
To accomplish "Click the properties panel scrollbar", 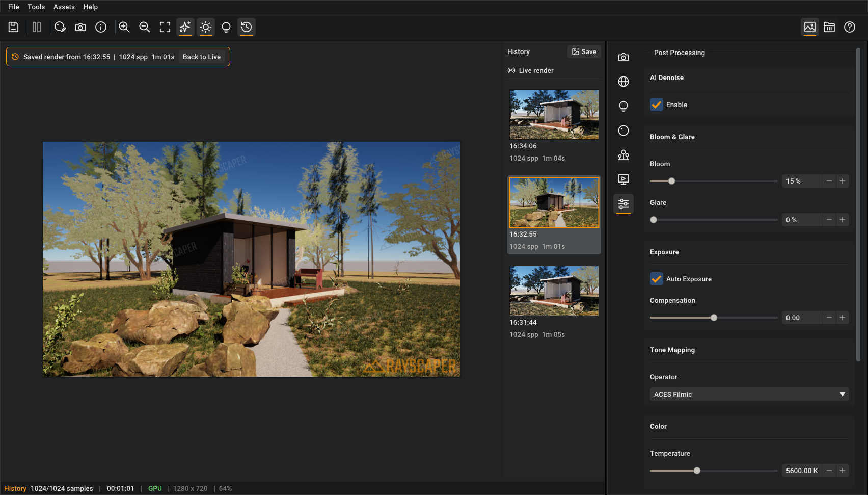I will coord(858,204).
